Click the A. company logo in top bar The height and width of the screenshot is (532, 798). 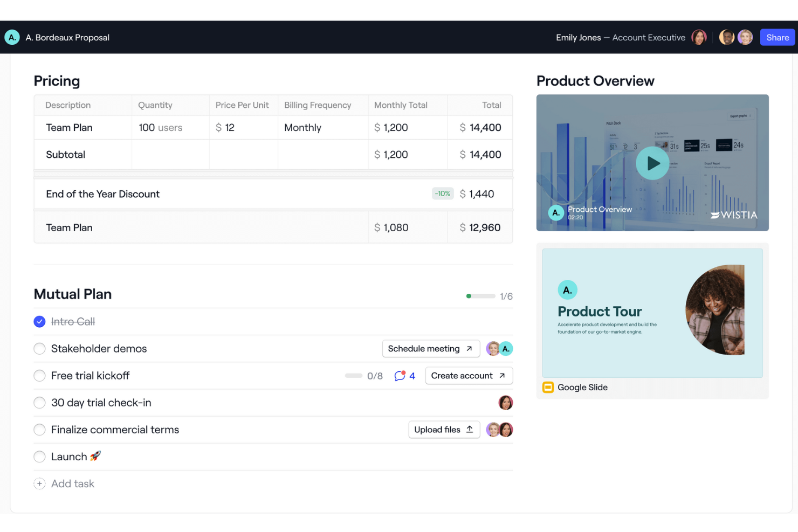[12, 37]
